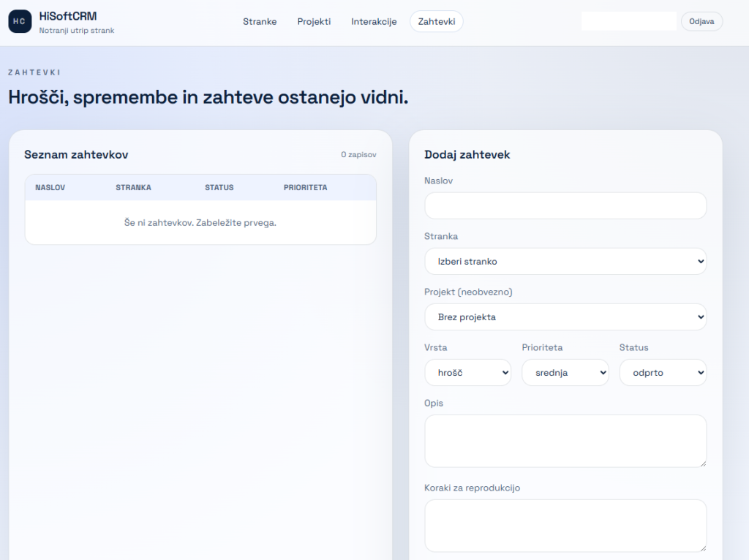Click the HiSoftCRM brand title
The height and width of the screenshot is (560, 749).
pos(68,16)
